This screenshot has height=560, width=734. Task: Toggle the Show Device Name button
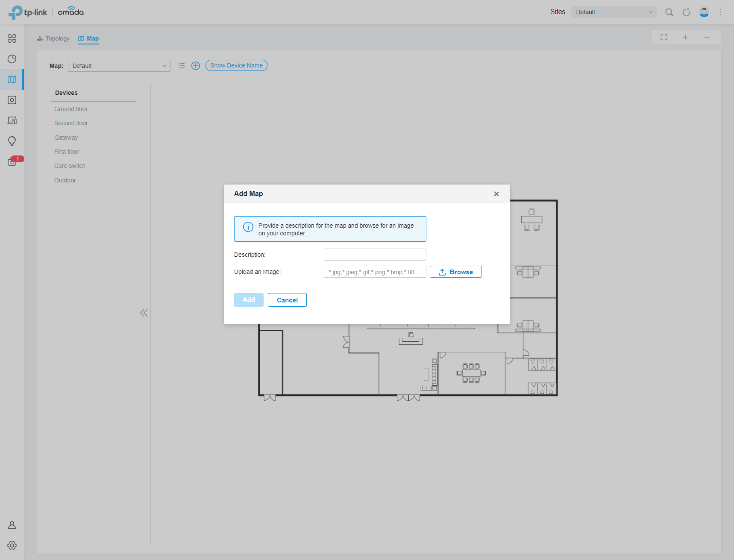(x=236, y=65)
